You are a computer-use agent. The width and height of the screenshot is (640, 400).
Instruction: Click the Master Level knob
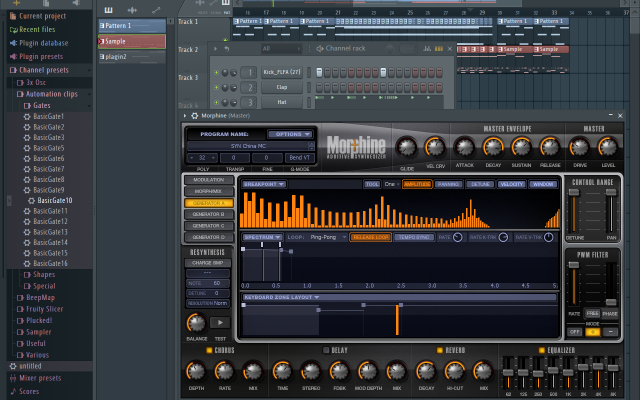[608, 147]
